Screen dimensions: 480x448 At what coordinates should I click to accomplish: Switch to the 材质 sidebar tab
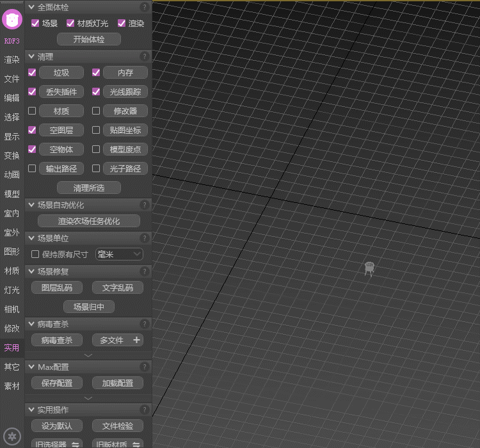(x=12, y=271)
